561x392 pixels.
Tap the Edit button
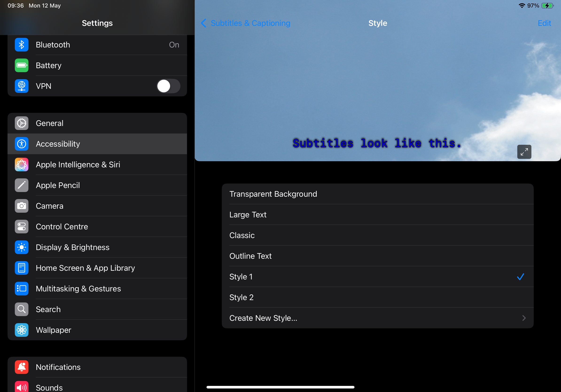point(544,23)
